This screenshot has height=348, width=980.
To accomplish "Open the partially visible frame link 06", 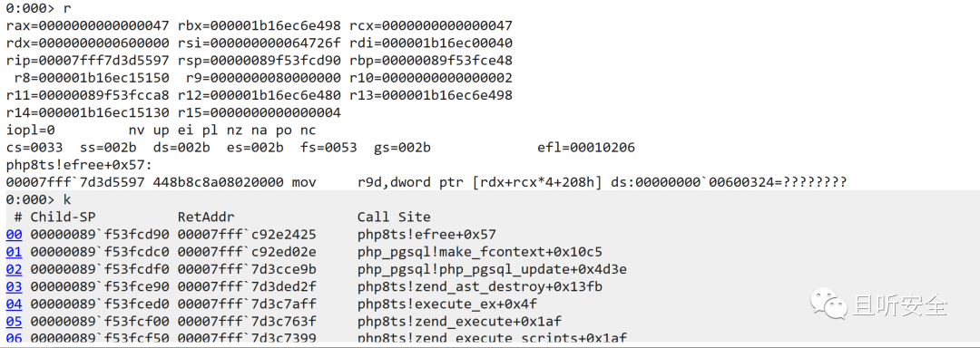I will [x=14, y=338].
